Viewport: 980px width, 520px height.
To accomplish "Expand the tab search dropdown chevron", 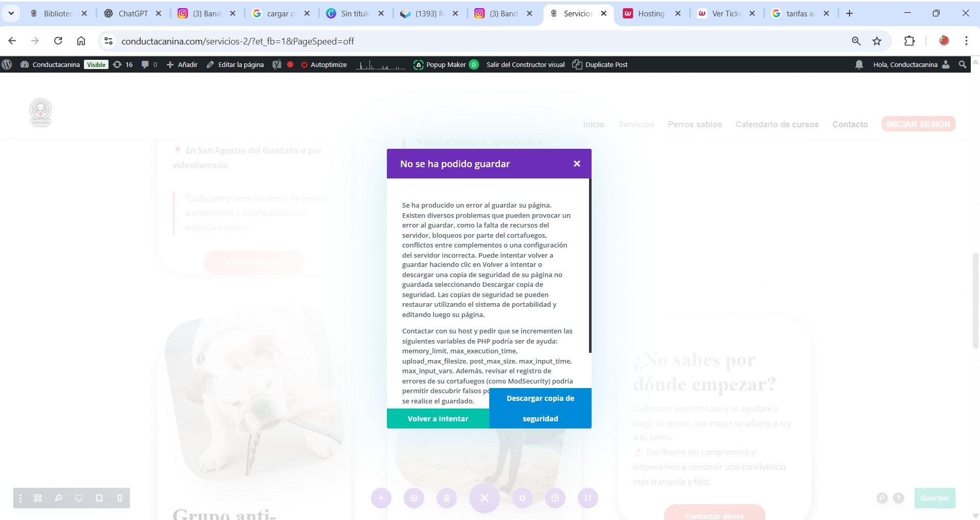I will (x=11, y=13).
